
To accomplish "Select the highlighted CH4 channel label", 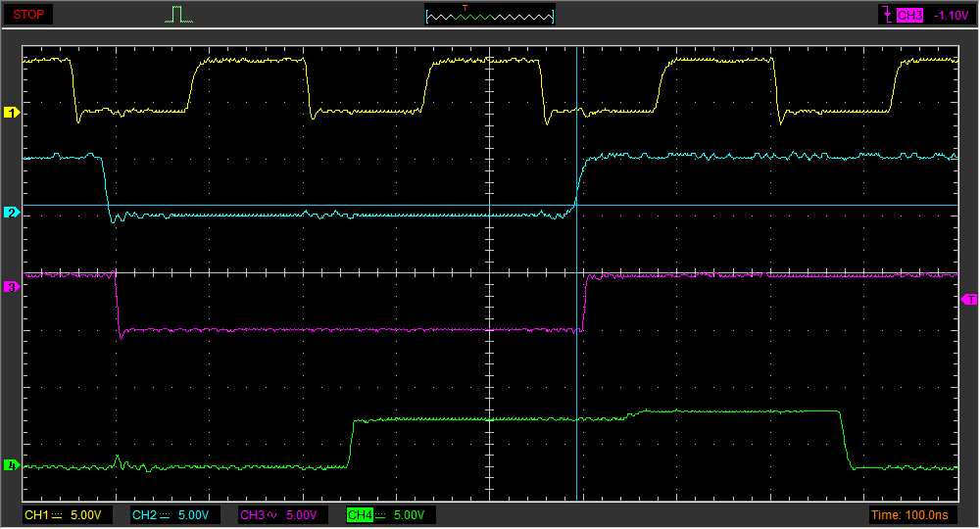I will 361,515.
